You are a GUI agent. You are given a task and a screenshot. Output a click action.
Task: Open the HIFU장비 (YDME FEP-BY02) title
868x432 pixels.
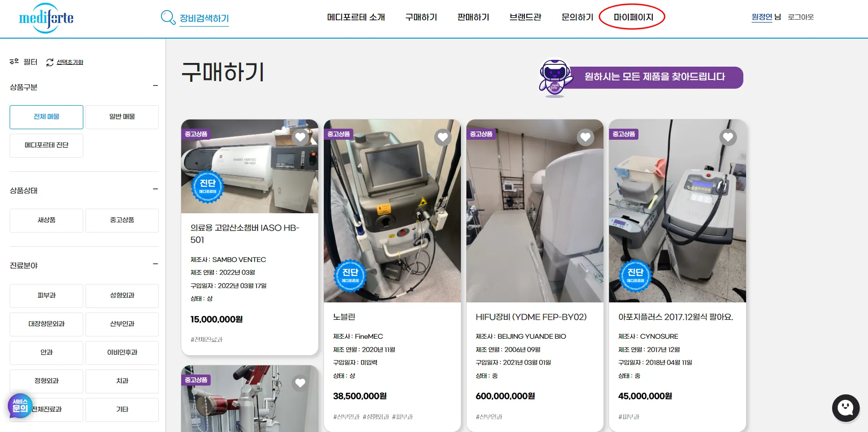coord(531,317)
